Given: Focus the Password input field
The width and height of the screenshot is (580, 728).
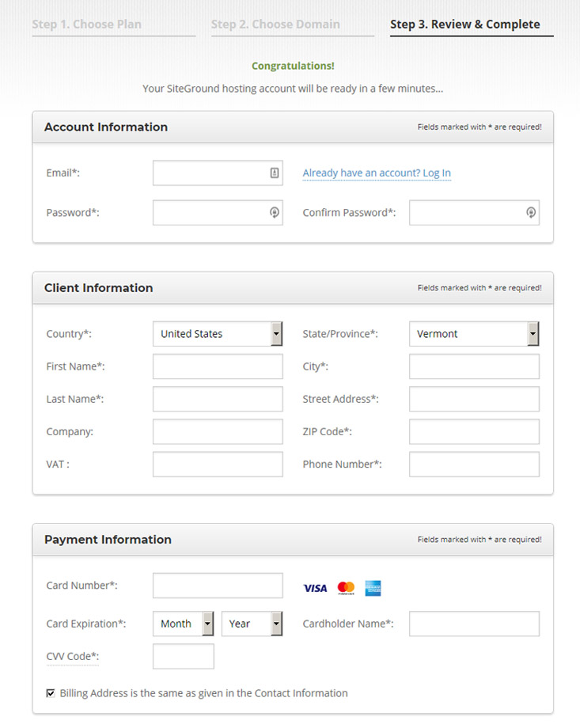Looking at the screenshot, I should pyautogui.click(x=218, y=213).
